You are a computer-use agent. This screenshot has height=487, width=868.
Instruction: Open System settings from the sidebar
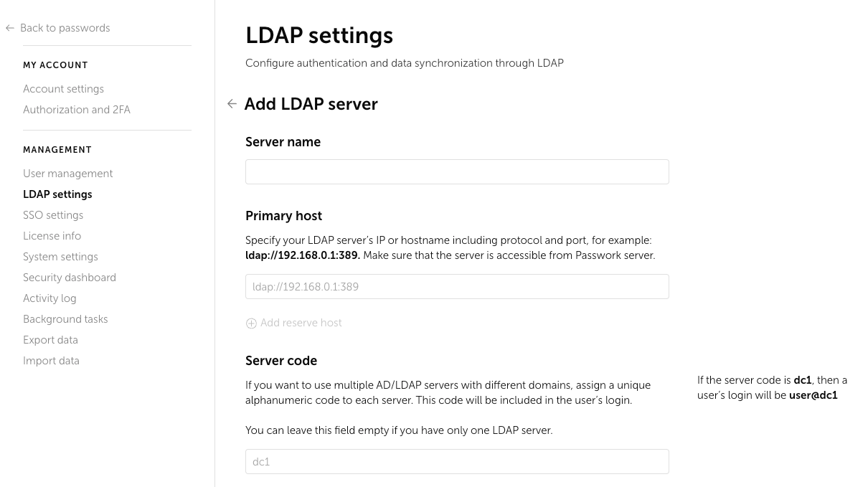pos(60,257)
